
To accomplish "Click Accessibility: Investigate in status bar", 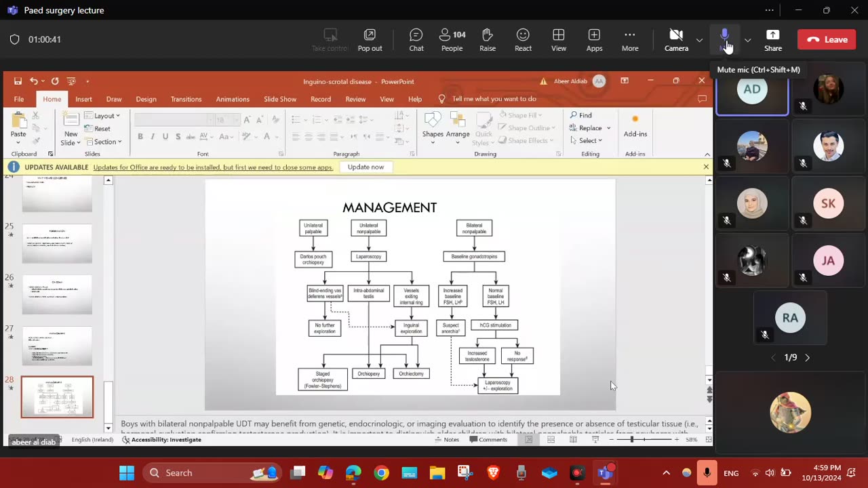I will click(162, 440).
